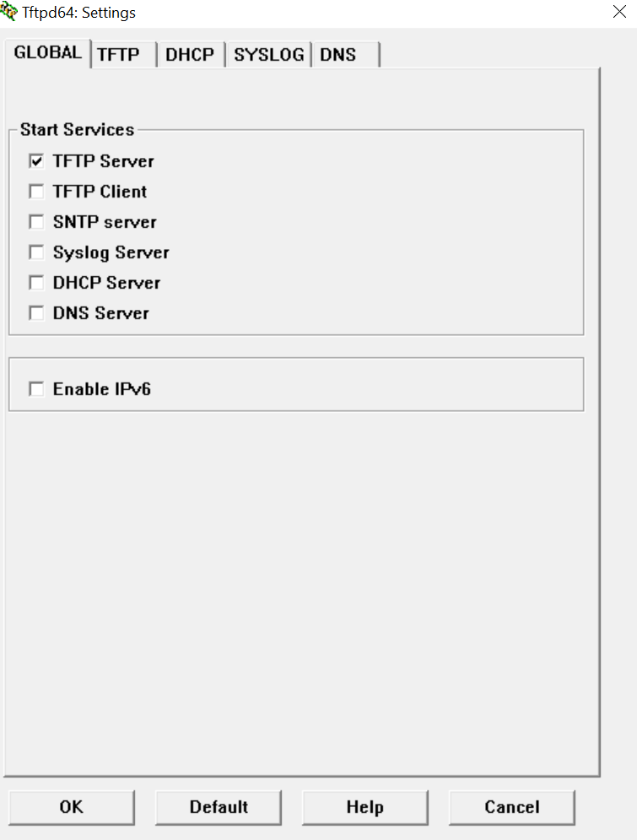Uncheck the TFTP Server checkbox
Viewport: 637px width, 840px height.
[36, 160]
